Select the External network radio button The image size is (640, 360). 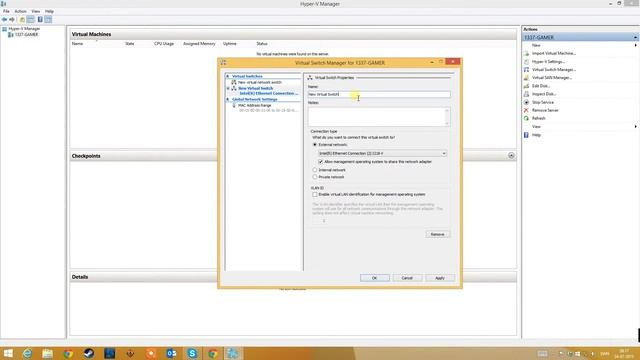(315, 145)
